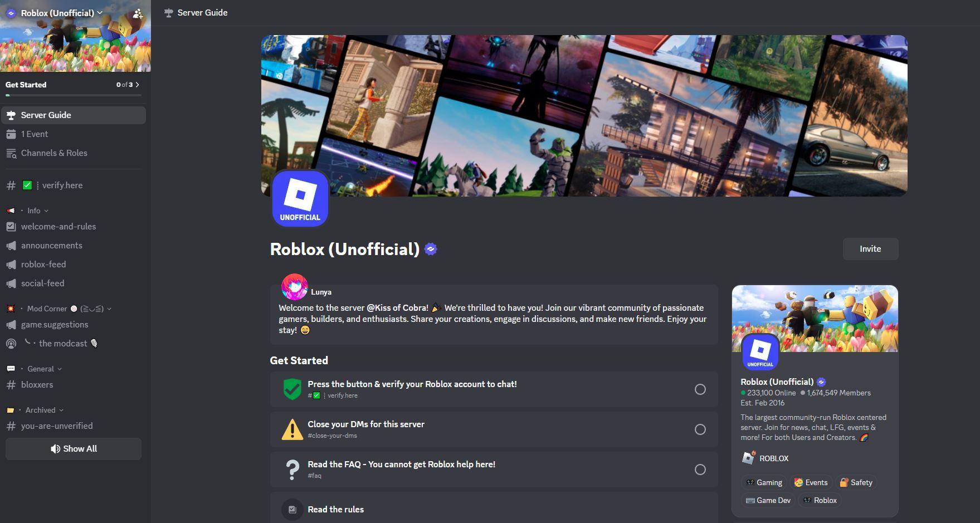Click the rules checklist icon next to welcome-and-rules

pyautogui.click(x=11, y=227)
